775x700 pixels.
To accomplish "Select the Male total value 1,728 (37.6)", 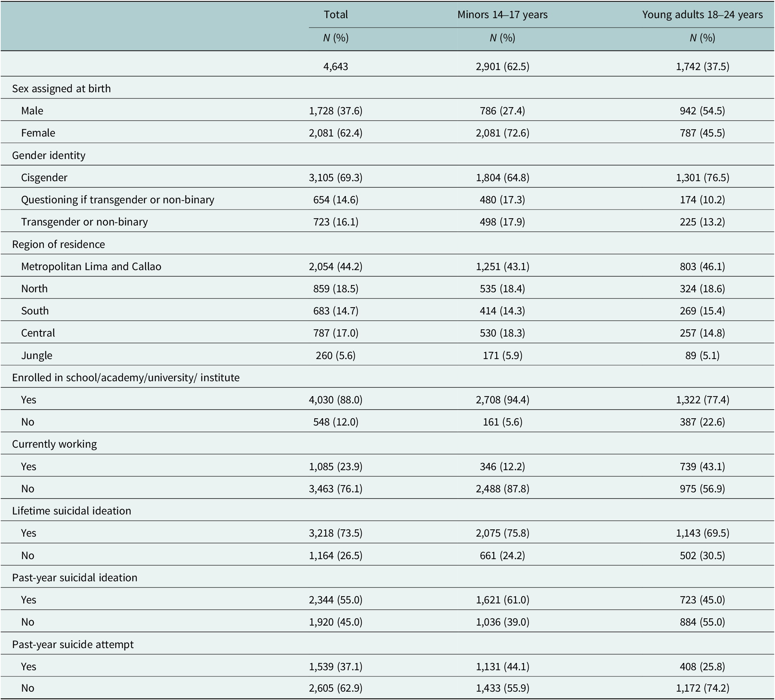I will click(336, 111).
